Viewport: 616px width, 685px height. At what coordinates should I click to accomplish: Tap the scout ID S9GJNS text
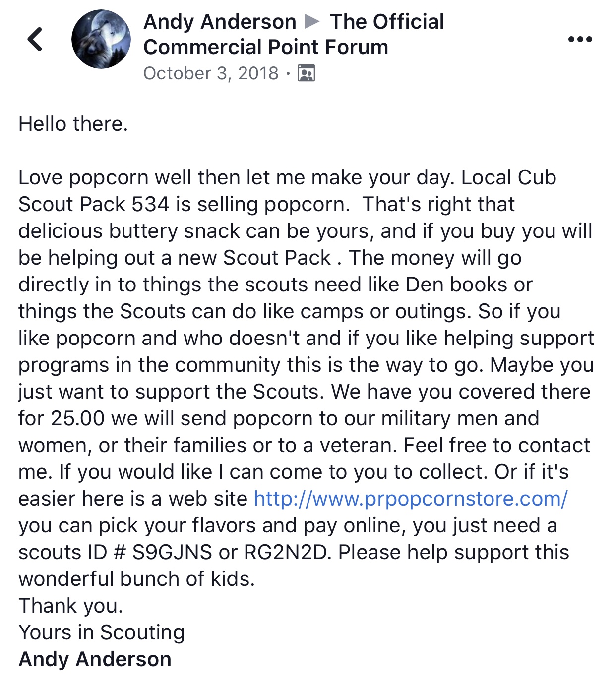click(172, 552)
